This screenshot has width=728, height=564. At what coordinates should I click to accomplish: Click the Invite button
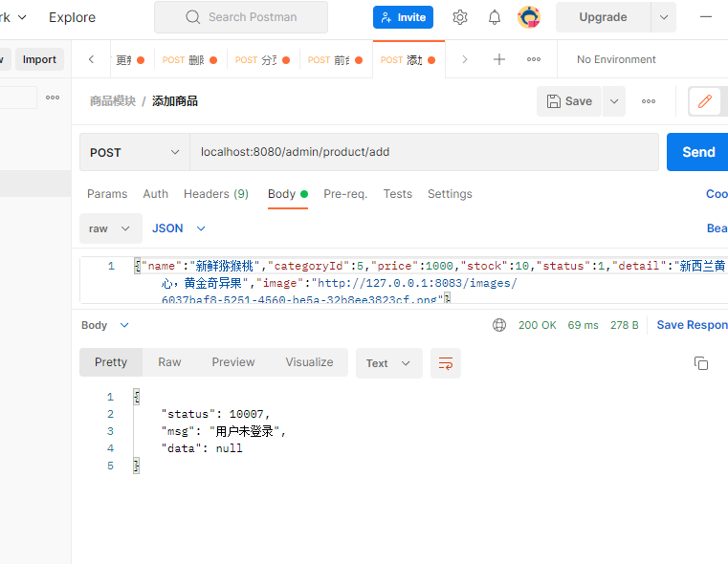(403, 17)
